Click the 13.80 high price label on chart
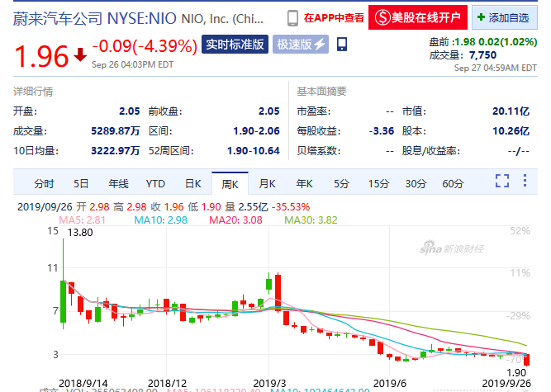 (x=80, y=233)
